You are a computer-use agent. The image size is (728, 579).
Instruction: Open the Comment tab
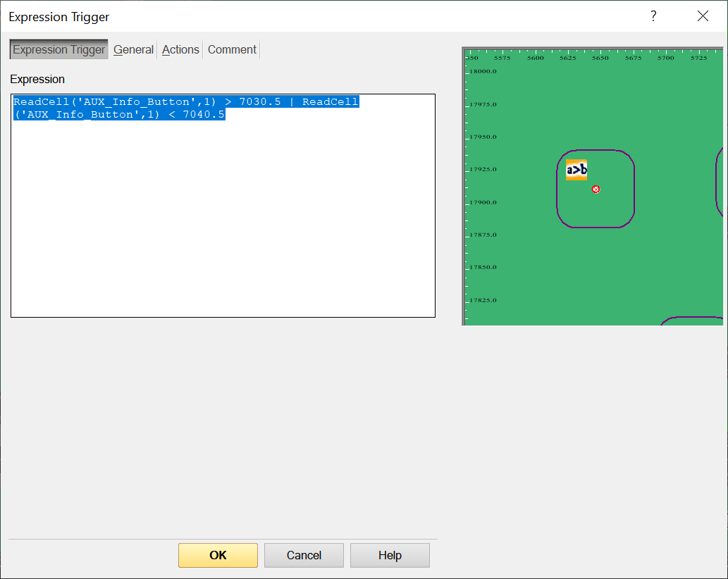(x=232, y=49)
